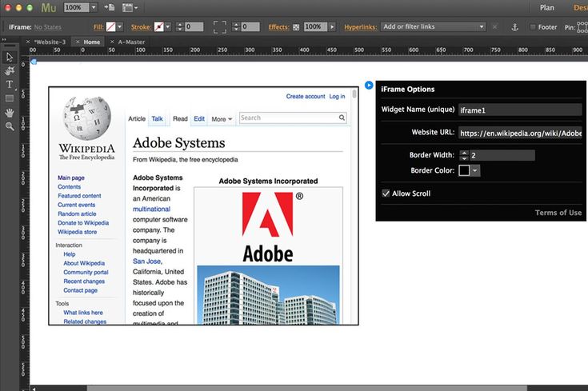Enable the Footer checkbox

pyautogui.click(x=533, y=27)
